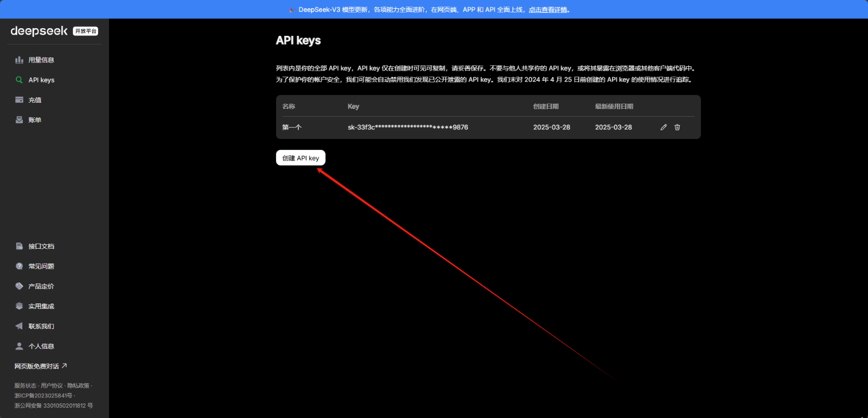Image resolution: width=868 pixels, height=418 pixels.
Task: Click the API docs document icon
Action: point(19,246)
